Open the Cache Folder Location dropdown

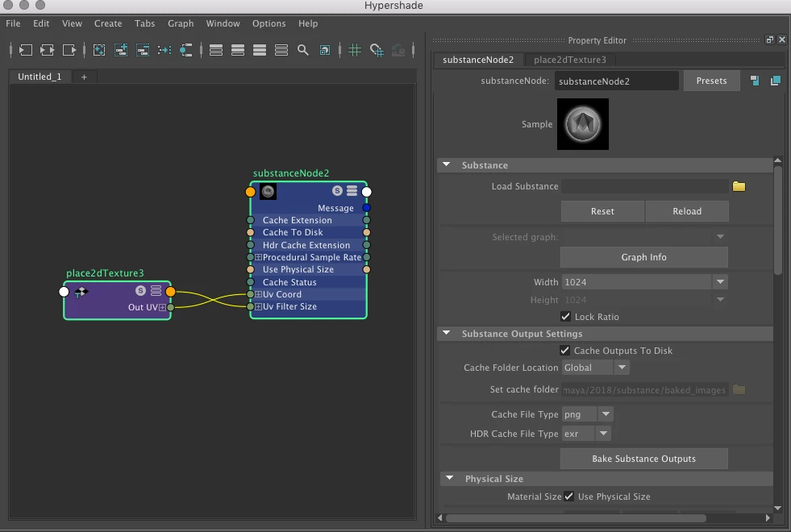point(622,368)
